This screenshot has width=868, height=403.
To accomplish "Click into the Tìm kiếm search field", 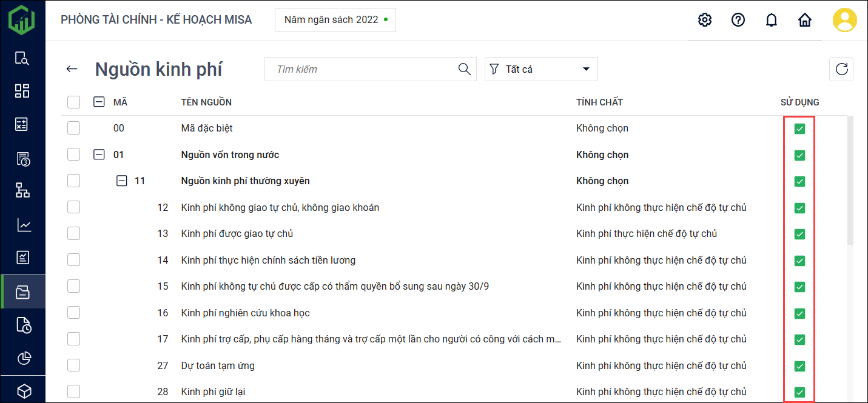I will pyautogui.click(x=361, y=69).
